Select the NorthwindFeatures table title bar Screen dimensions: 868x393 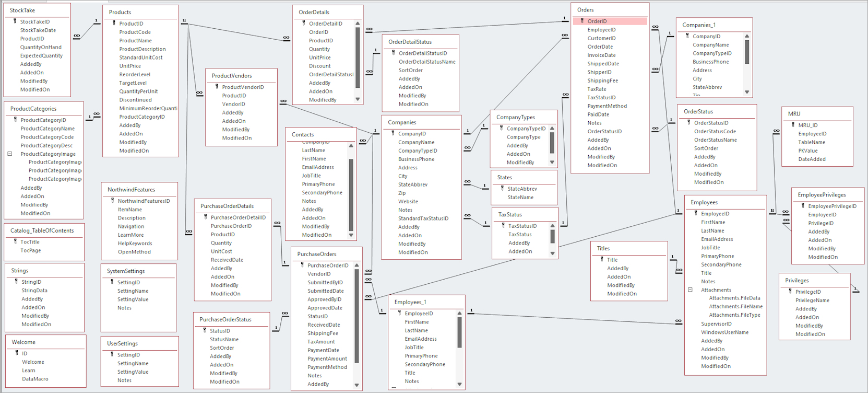139,190
